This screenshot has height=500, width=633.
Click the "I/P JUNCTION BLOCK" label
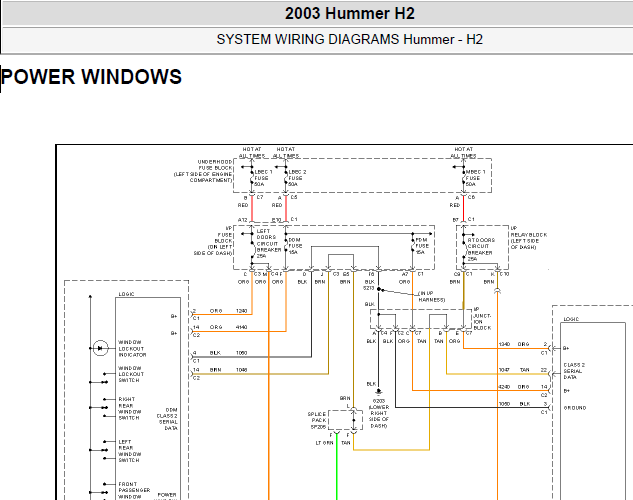click(482, 318)
